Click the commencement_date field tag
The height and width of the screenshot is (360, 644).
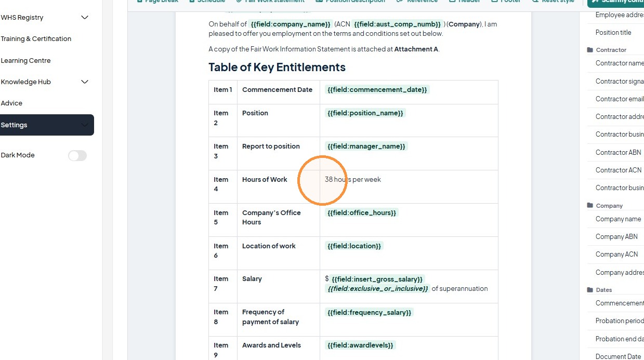pos(377,90)
